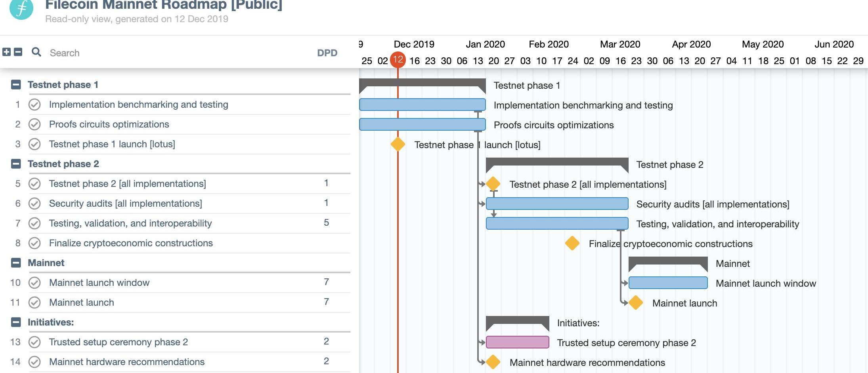Select Mainnet launch window Gantt bar
Viewport: 868px width, 373px height.
pyautogui.click(x=668, y=283)
